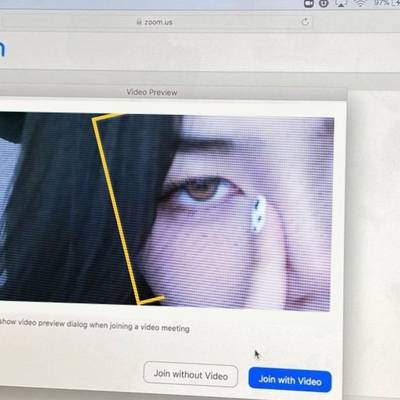Click the blue Zoom logo
This screenshot has width=400, height=400.
pyautogui.click(x=3, y=49)
